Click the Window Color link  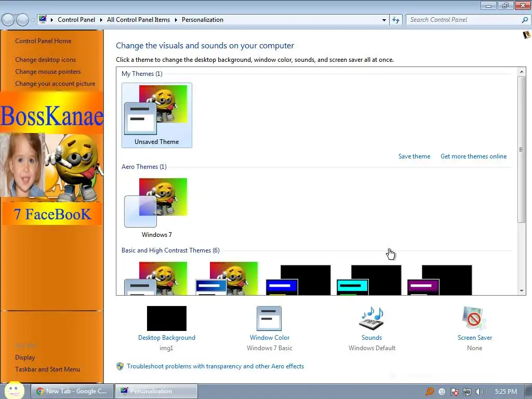point(270,338)
